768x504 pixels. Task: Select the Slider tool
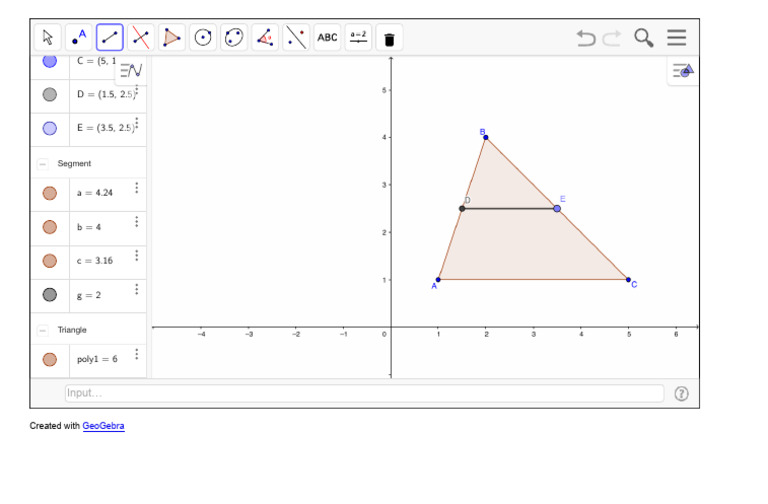359,37
